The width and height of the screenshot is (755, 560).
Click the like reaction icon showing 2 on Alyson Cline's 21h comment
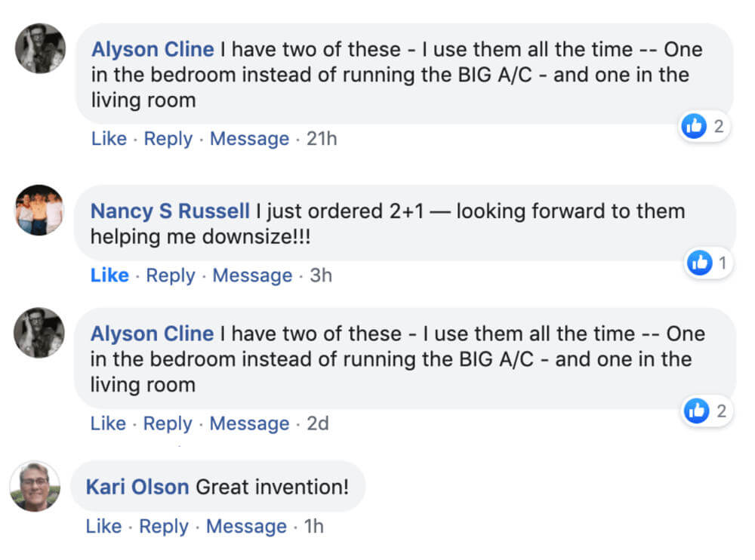[693, 126]
